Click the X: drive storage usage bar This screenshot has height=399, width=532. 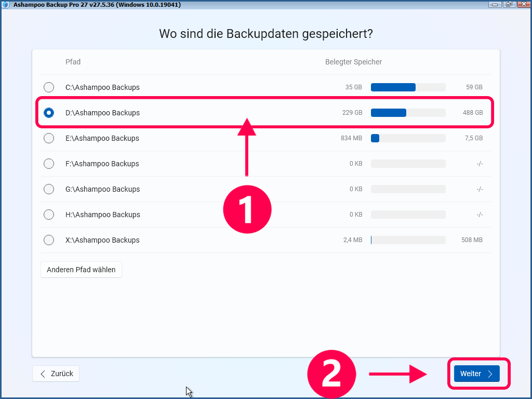[408, 240]
